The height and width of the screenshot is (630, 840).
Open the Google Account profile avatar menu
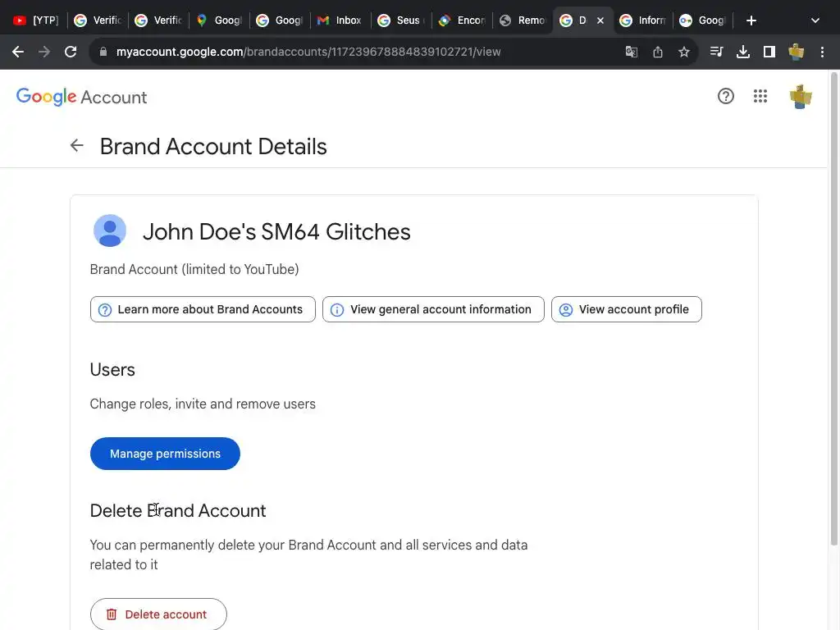click(x=801, y=97)
